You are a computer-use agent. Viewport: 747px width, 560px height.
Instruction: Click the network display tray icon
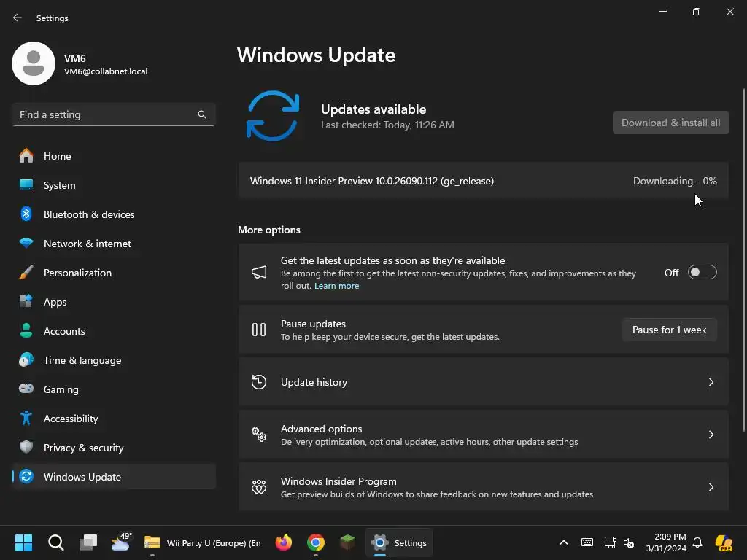point(611,542)
